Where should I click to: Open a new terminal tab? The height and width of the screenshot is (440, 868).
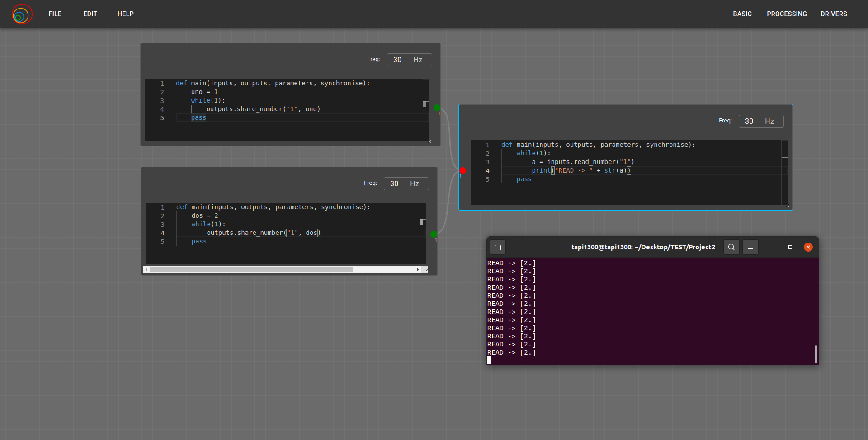tap(498, 247)
